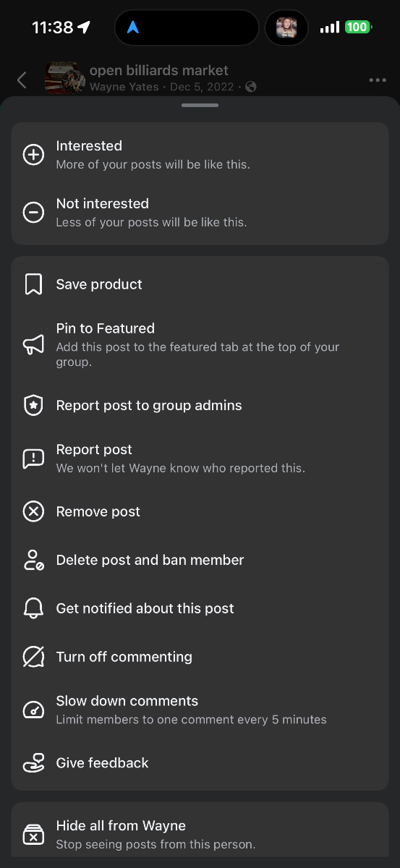
Task: Tap the Give feedback hand icon
Action: click(33, 763)
